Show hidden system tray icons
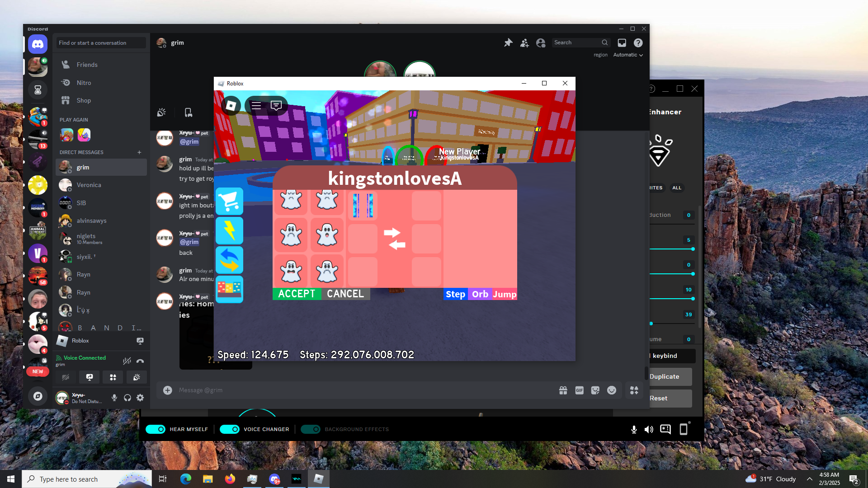Screen dimensions: 868x488 809,479
